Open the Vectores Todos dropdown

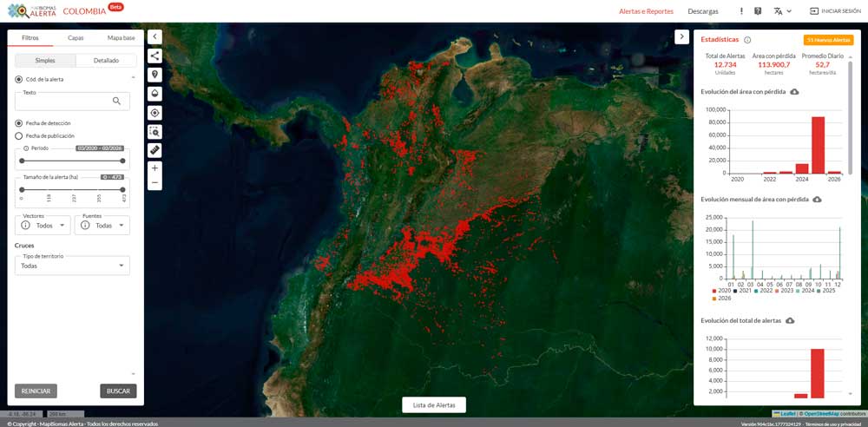[x=43, y=225]
